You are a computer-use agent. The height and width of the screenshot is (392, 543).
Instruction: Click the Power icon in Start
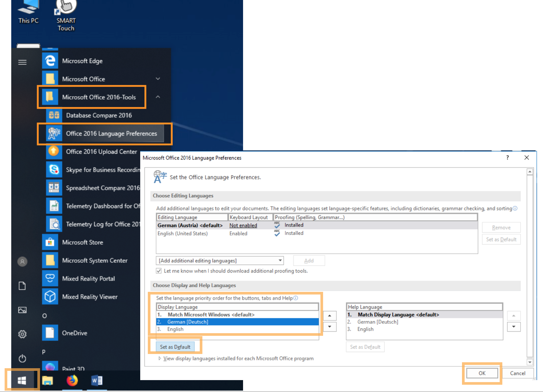22,358
